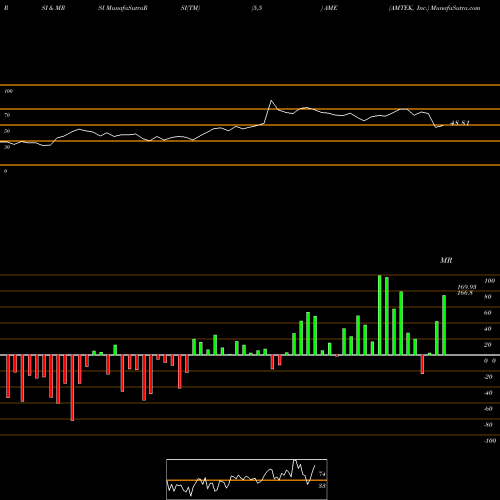Click the MR panel title label

pyautogui.click(x=446, y=260)
